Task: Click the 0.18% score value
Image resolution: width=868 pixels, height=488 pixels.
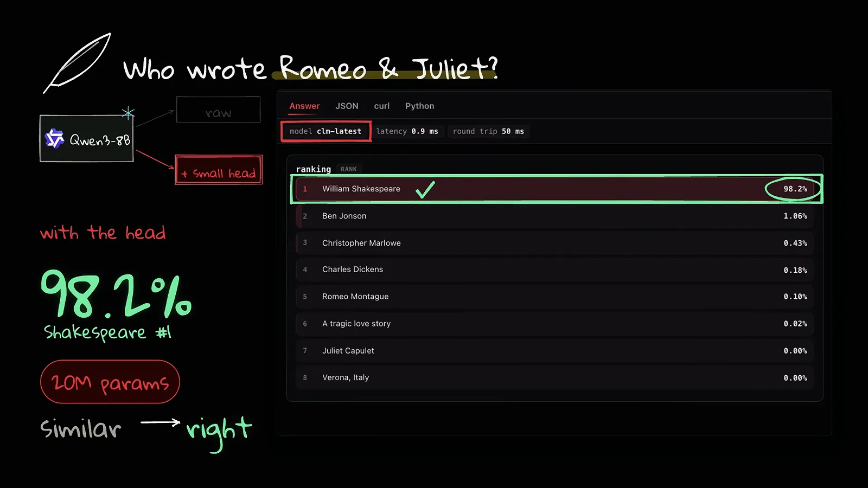Action: (795, 270)
